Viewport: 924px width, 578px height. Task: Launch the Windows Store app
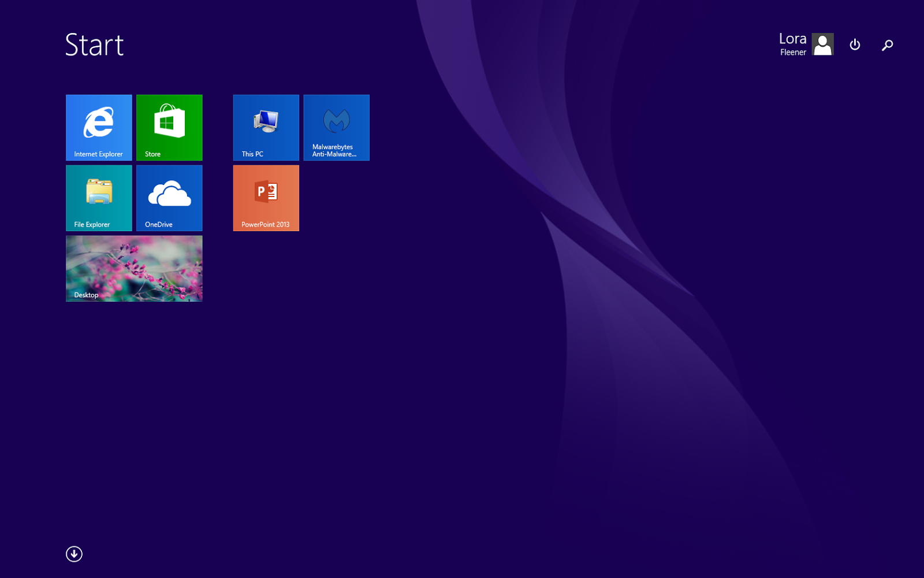pos(169,127)
